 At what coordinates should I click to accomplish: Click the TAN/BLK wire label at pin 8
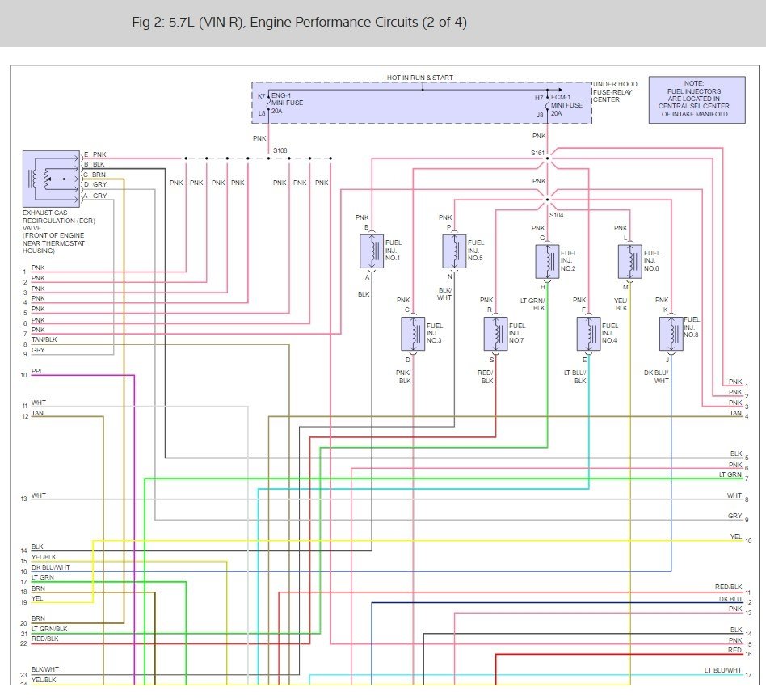44,339
